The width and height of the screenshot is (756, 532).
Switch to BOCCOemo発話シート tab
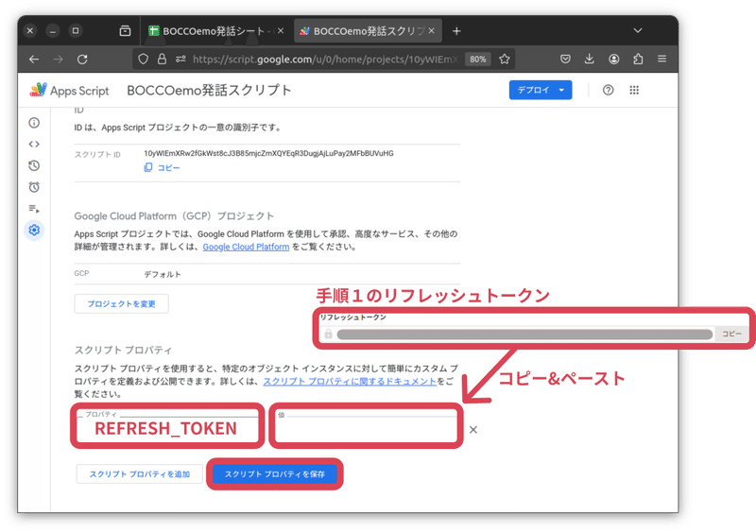click(x=216, y=31)
